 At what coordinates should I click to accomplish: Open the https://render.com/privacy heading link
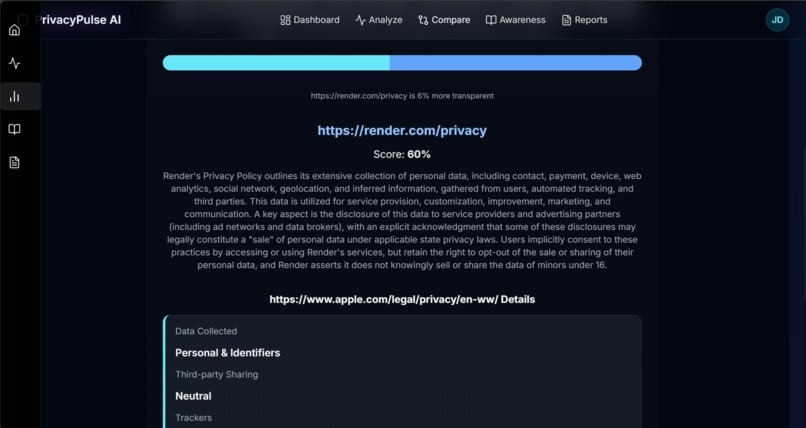(402, 131)
